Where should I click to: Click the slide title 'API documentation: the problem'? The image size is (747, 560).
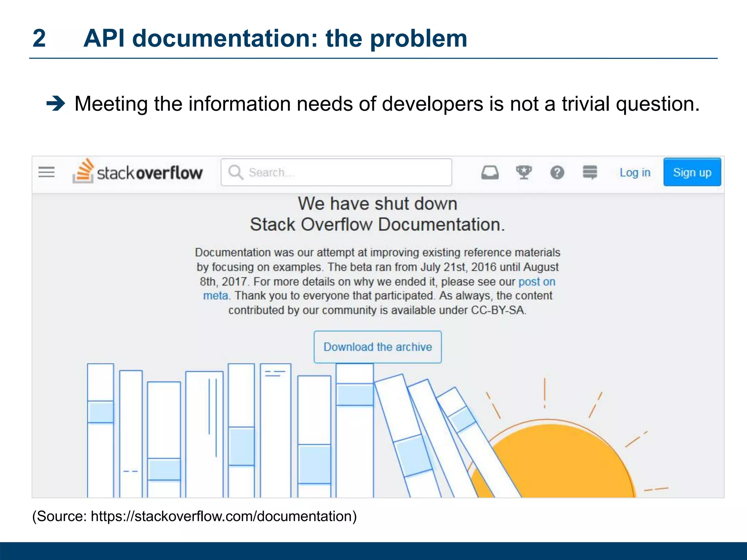pyautogui.click(x=275, y=38)
